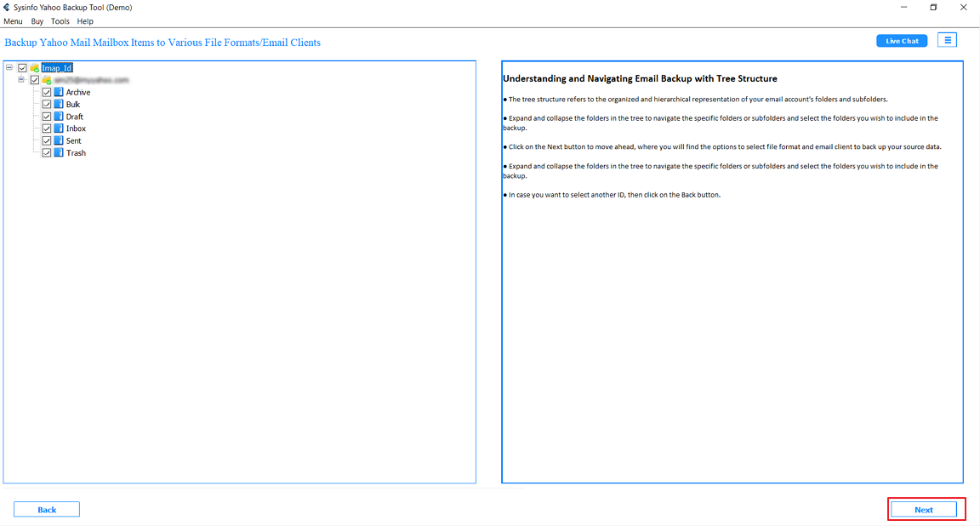
Task: Open the hamburger menu icon beside Live Chat
Action: coord(948,41)
